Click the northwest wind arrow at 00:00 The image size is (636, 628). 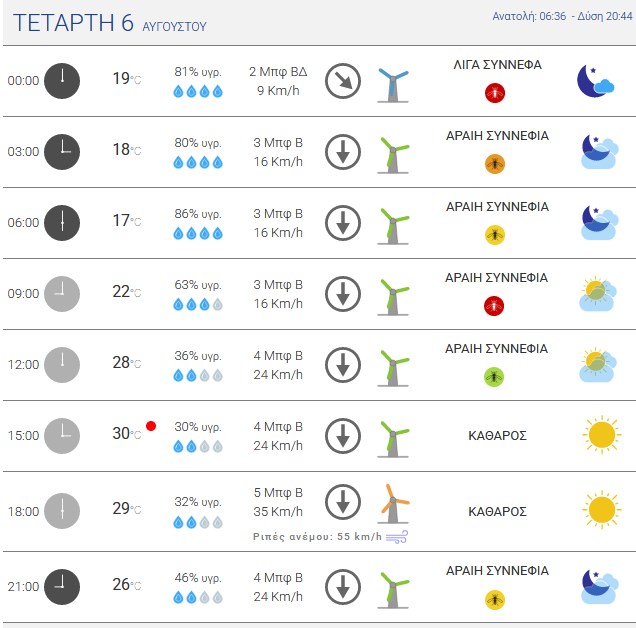click(343, 81)
